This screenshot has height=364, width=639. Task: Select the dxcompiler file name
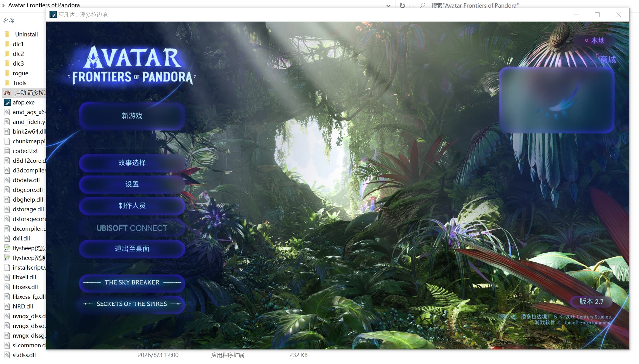[x=29, y=229]
